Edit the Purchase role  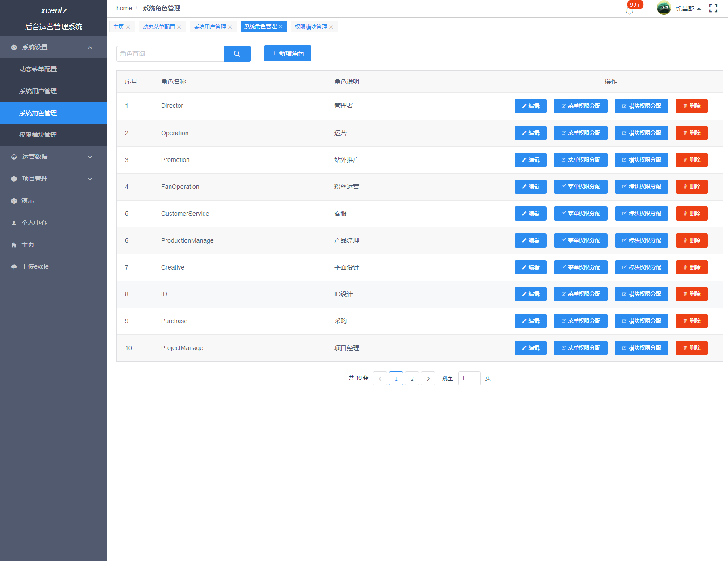pyautogui.click(x=531, y=321)
